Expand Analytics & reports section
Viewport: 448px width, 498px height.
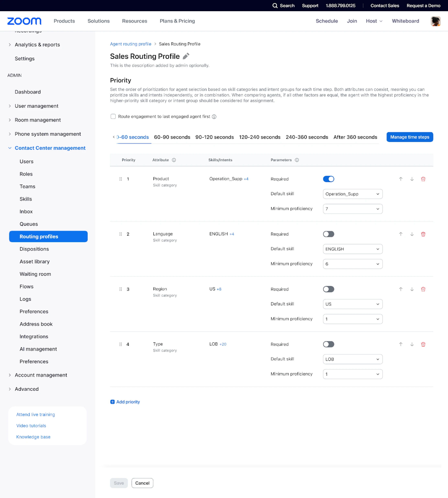(10, 45)
